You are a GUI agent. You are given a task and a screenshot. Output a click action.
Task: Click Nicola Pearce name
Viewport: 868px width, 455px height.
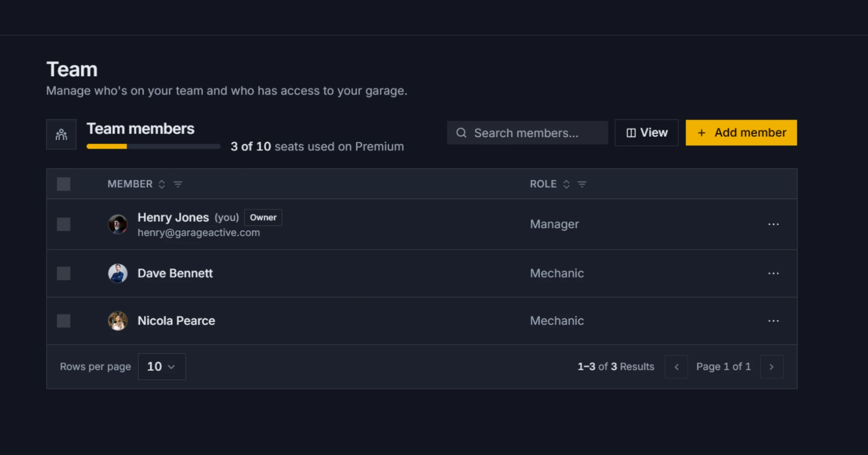point(176,321)
